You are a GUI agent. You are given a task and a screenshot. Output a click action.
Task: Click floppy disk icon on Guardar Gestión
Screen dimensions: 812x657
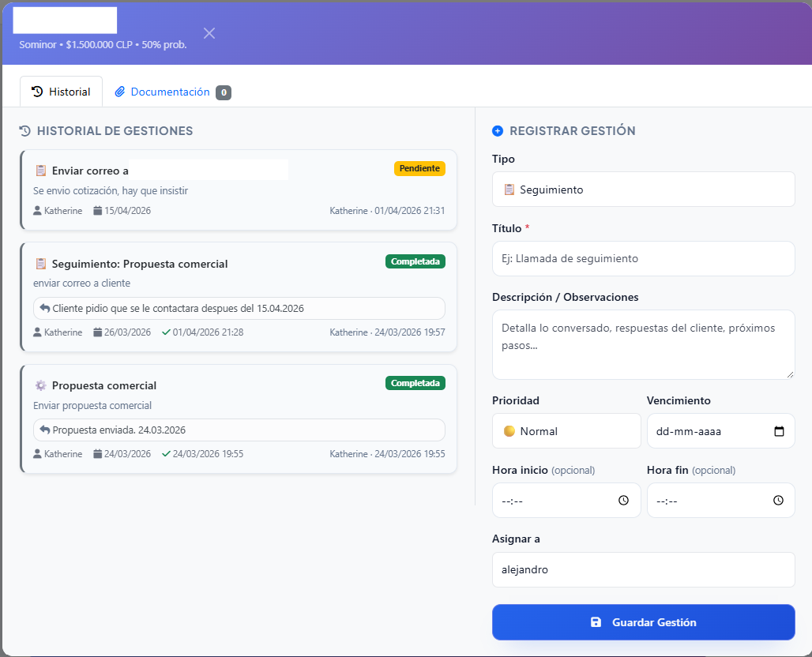596,621
